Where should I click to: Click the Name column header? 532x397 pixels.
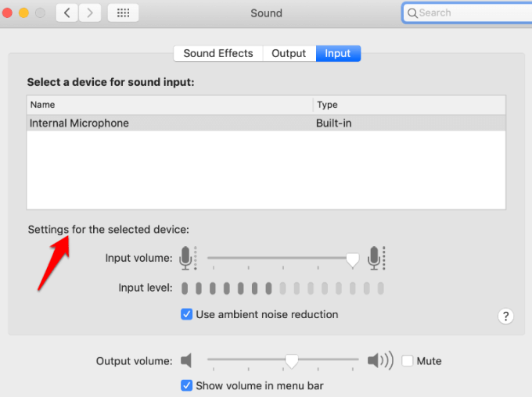(x=170, y=105)
